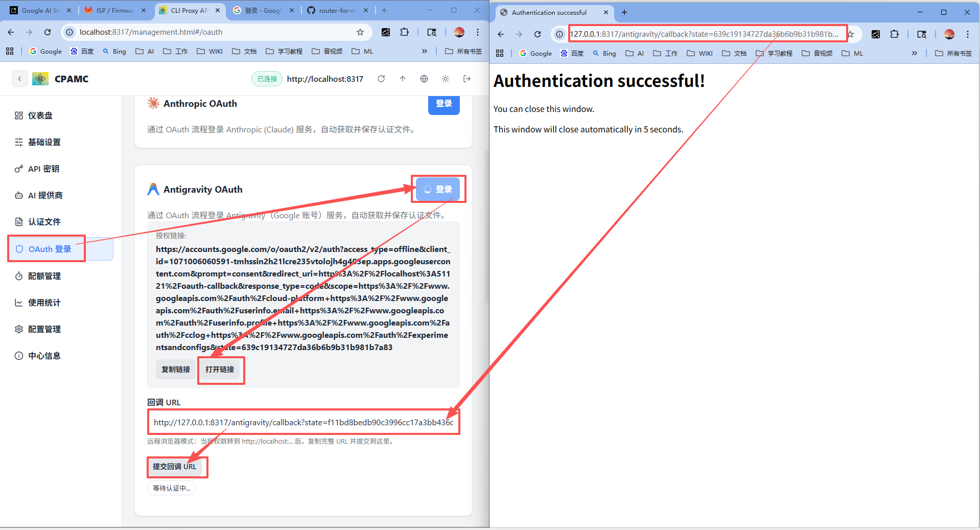Click the logout icon in CPAMC header
The height and width of the screenshot is (530, 980).
(x=467, y=79)
